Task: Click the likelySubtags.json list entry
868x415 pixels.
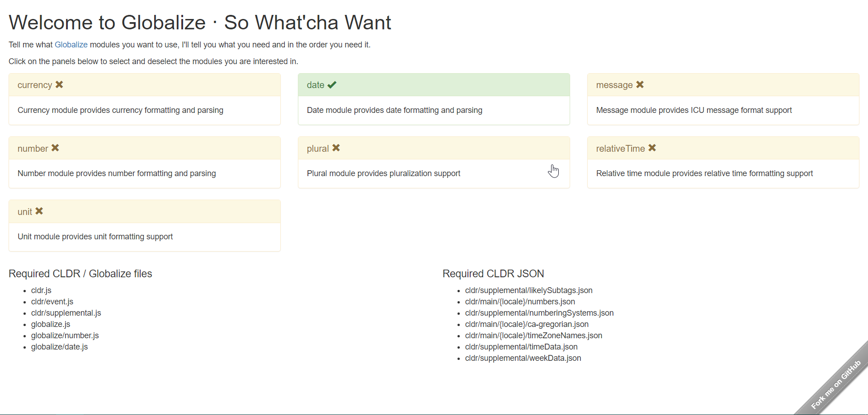Action: point(528,290)
